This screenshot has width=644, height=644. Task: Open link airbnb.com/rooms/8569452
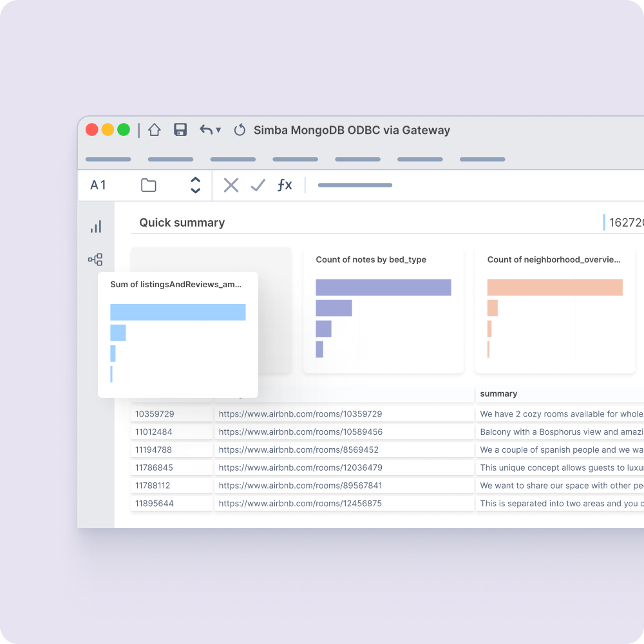pos(299,450)
